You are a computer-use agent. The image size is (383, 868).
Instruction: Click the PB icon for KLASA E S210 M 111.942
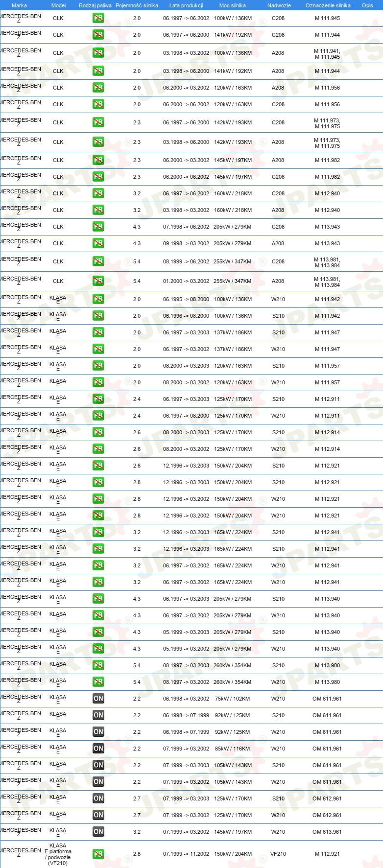pos(98,316)
